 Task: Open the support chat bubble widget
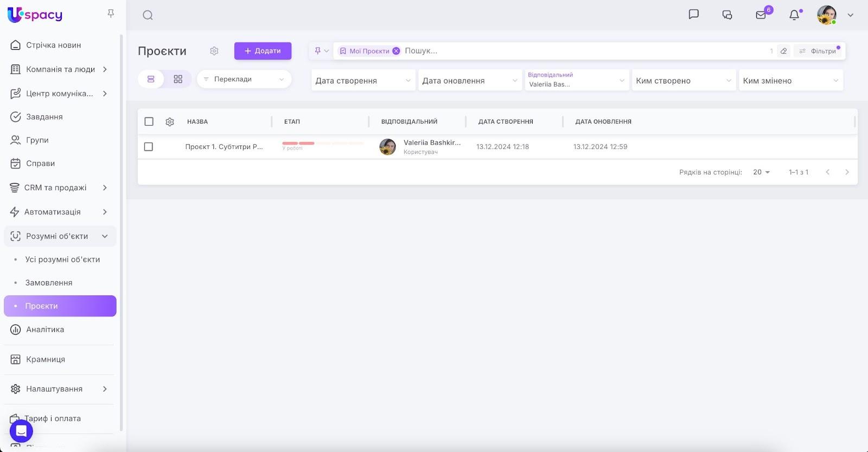coord(21,431)
